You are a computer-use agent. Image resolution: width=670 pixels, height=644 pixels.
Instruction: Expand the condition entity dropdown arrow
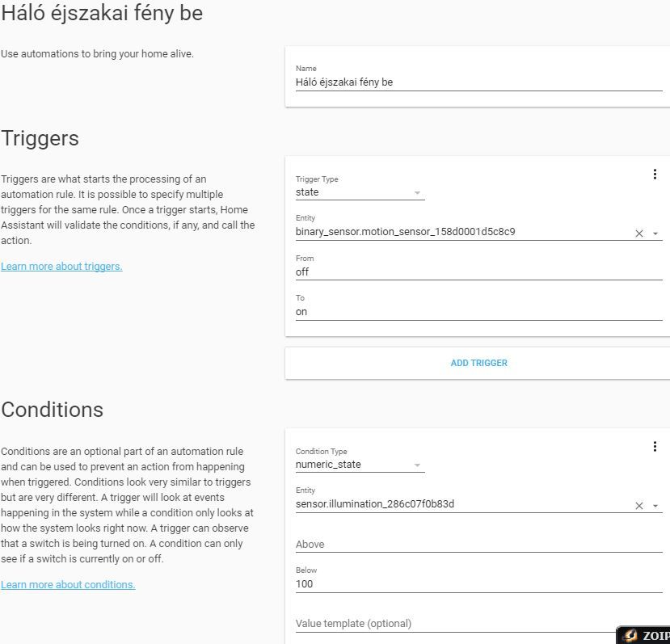[x=655, y=506]
